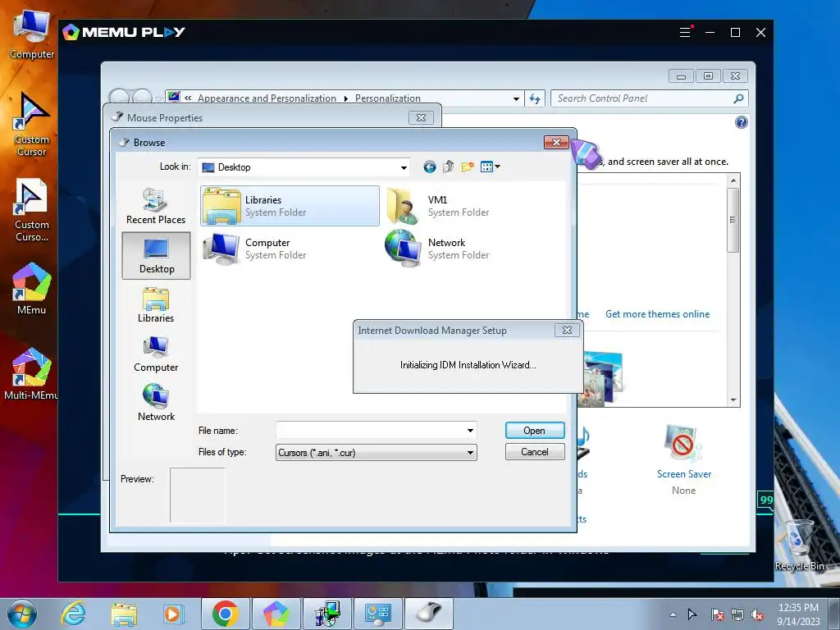Go back to last folder visited
The width and height of the screenshot is (840, 630).
coord(429,167)
